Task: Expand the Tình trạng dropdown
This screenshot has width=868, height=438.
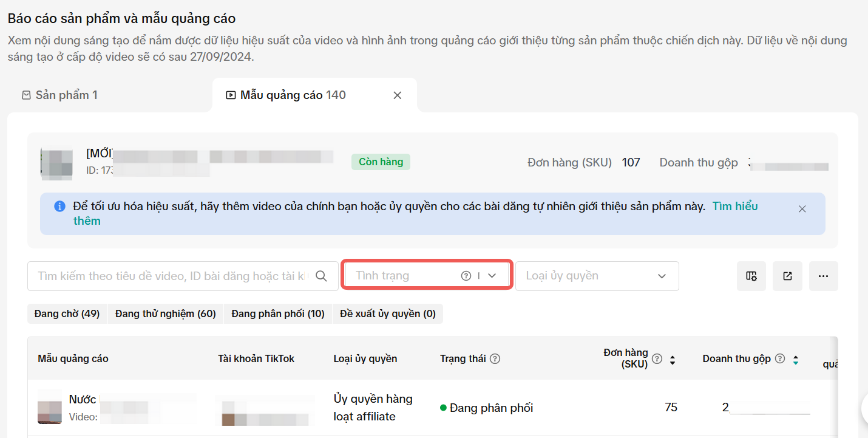Action: coord(492,276)
